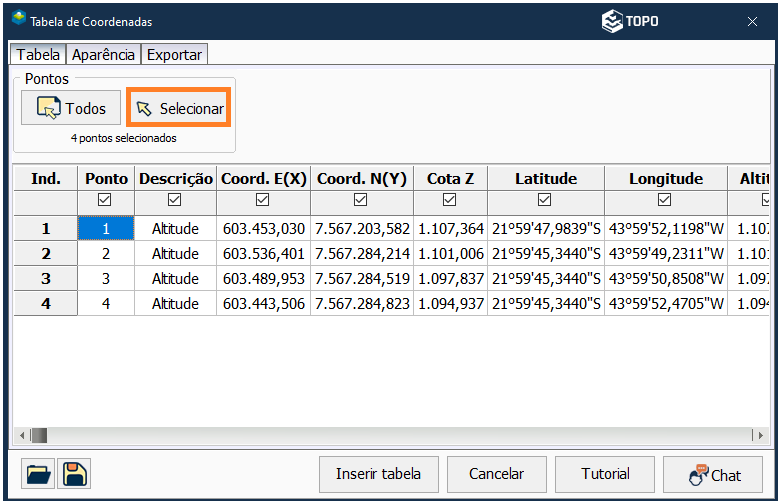Click the Cancelar button
Screen dimensions: 781x504
(496, 474)
